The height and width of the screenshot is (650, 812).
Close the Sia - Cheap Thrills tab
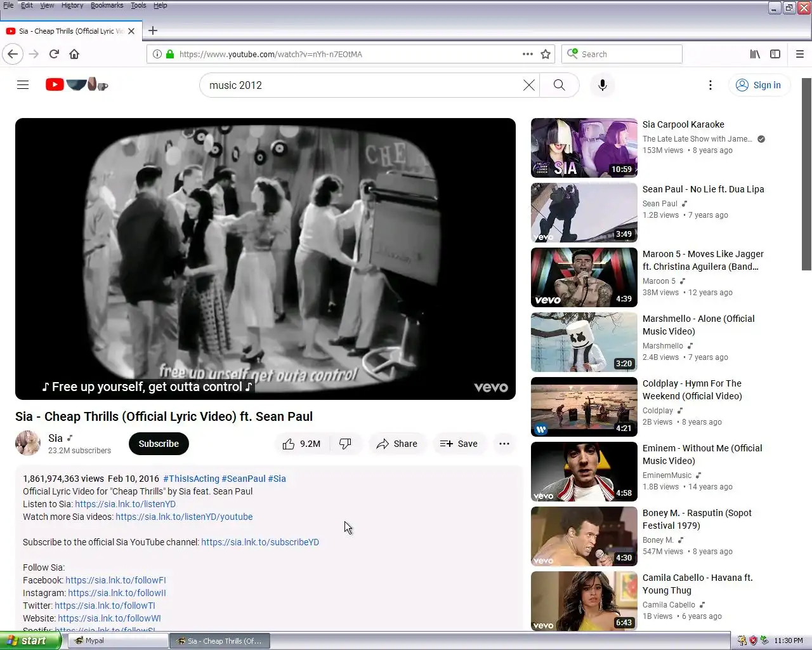131,30
